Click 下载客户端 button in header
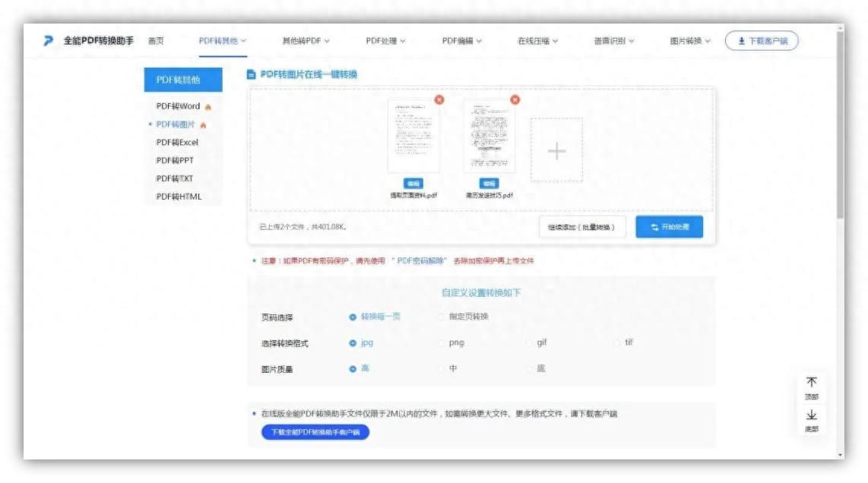The height and width of the screenshot is (483, 868). (x=762, y=41)
